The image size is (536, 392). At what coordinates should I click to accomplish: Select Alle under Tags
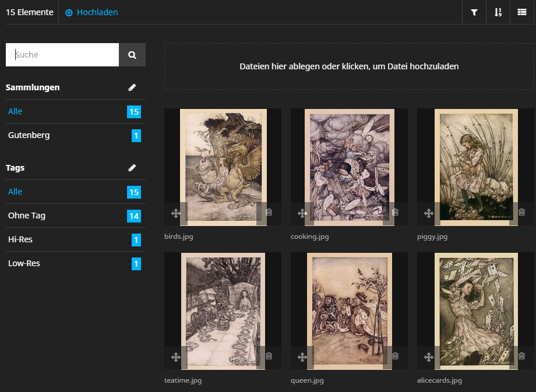point(76,192)
